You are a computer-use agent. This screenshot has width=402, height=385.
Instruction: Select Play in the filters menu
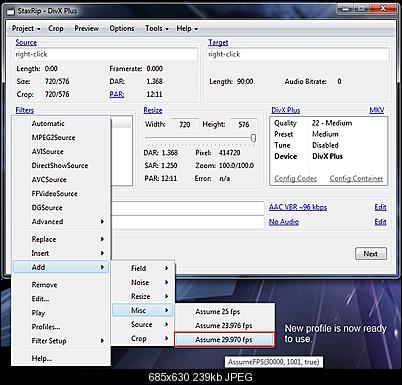[x=61, y=313]
